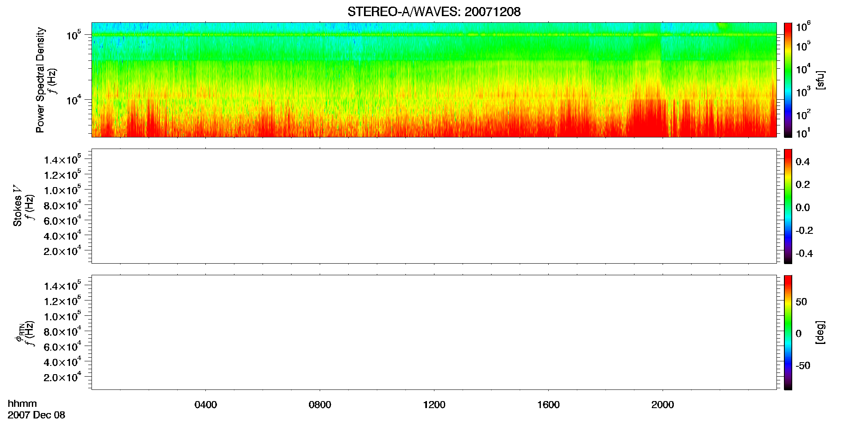Select the Stokes V axis label
This screenshot has height=447, width=868.
(17, 205)
